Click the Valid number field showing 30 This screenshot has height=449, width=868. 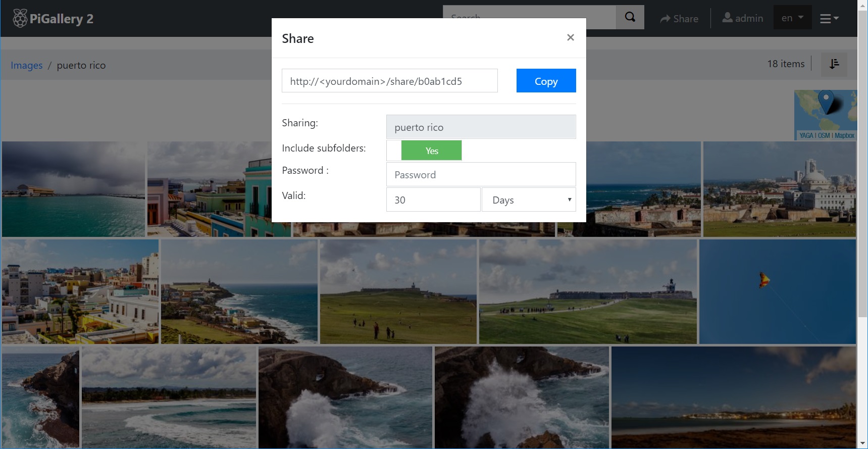[x=433, y=200]
